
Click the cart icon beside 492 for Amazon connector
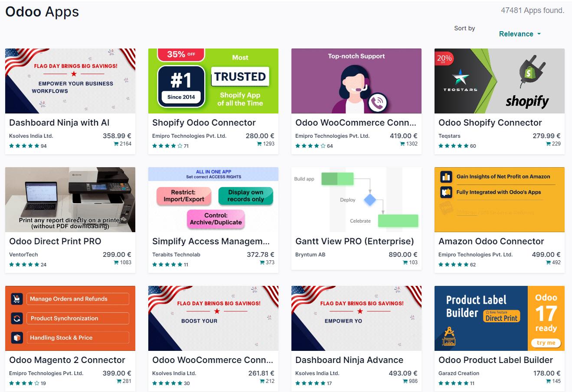546,262
